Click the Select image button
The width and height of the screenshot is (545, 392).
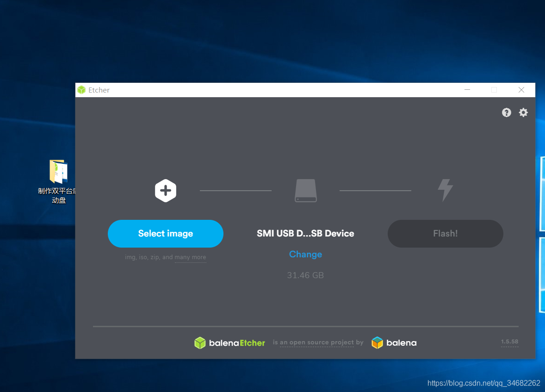(x=166, y=233)
